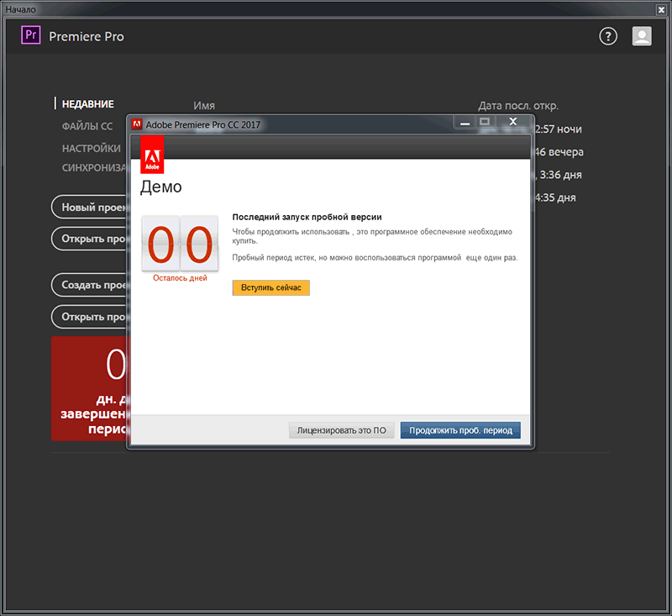The image size is (672, 616).
Task: Open the help question mark icon
Action: click(x=607, y=36)
